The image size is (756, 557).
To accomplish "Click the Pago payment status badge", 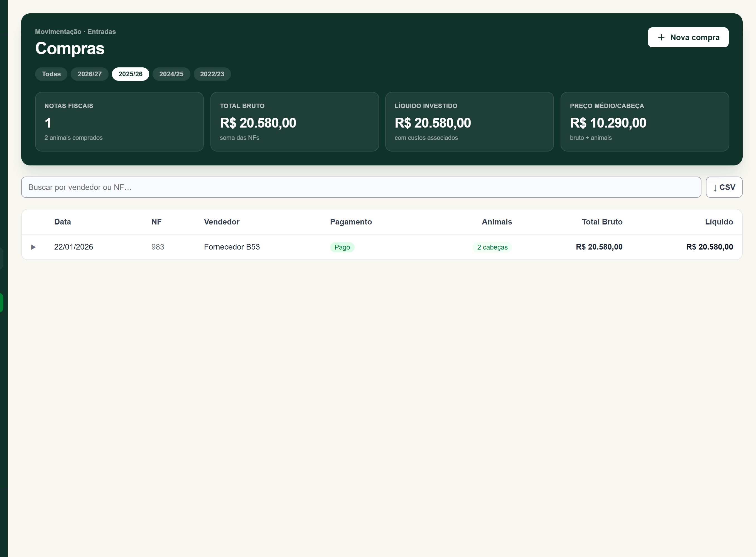I will (x=342, y=247).
